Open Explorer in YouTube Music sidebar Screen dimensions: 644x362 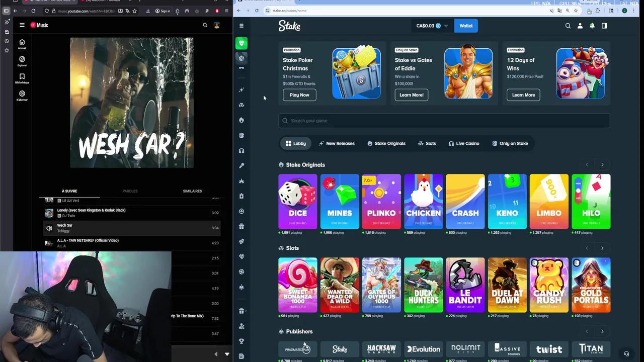coord(22,61)
